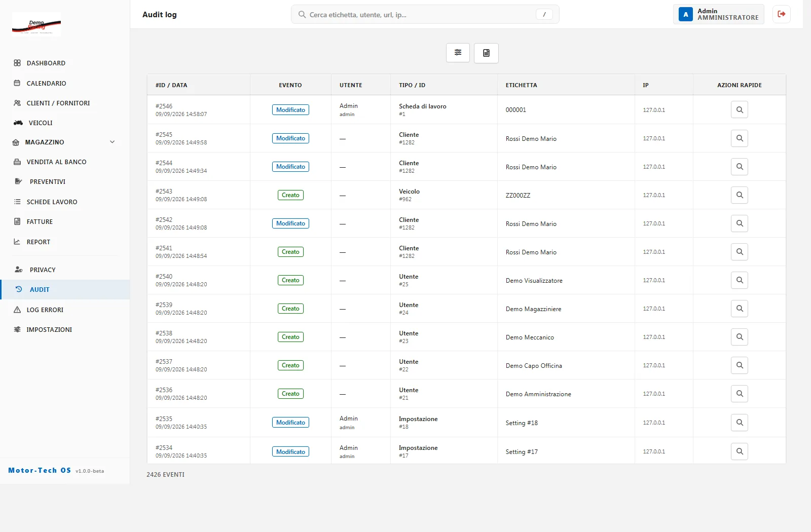Click the export document icon button
The image size is (811, 532).
pyautogui.click(x=486, y=53)
